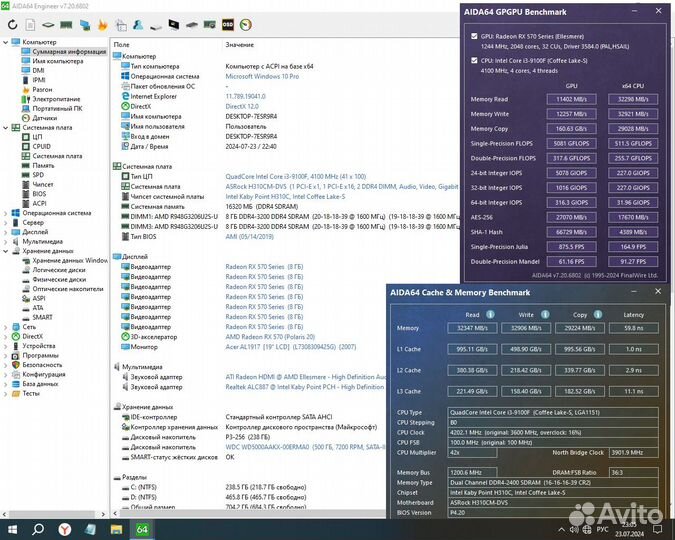Open the network globe tray icon
Image resolution: width=675 pixels, height=540 pixels.
click(x=587, y=530)
